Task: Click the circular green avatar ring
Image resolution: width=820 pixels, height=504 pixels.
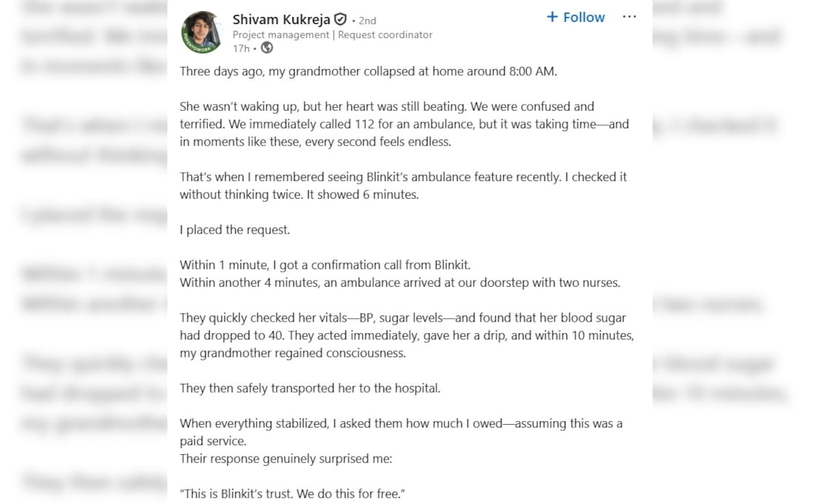Action: click(201, 31)
